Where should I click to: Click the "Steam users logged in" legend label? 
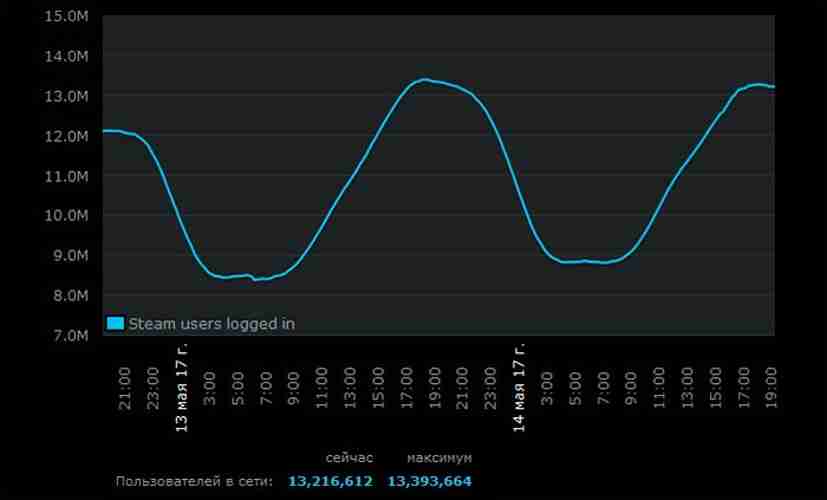point(211,323)
